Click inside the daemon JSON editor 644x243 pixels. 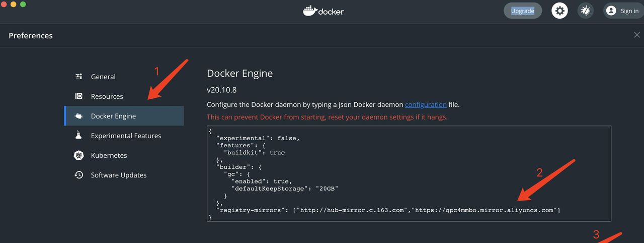409,174
